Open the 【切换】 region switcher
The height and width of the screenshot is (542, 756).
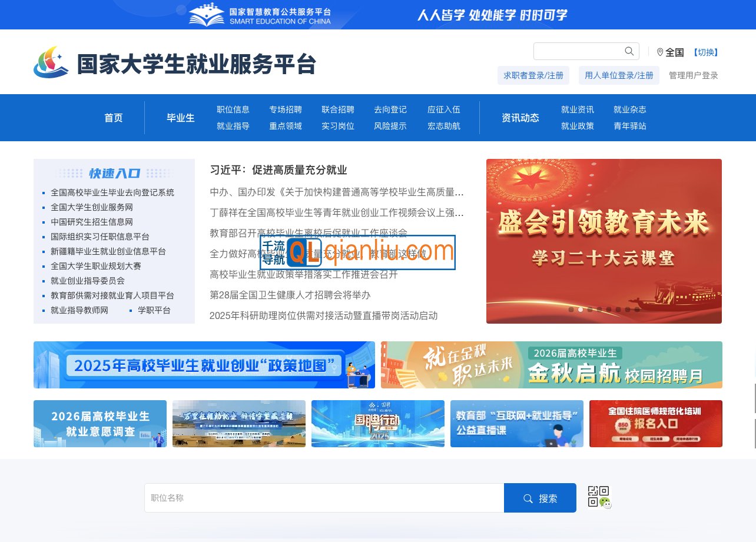[706, 52]
